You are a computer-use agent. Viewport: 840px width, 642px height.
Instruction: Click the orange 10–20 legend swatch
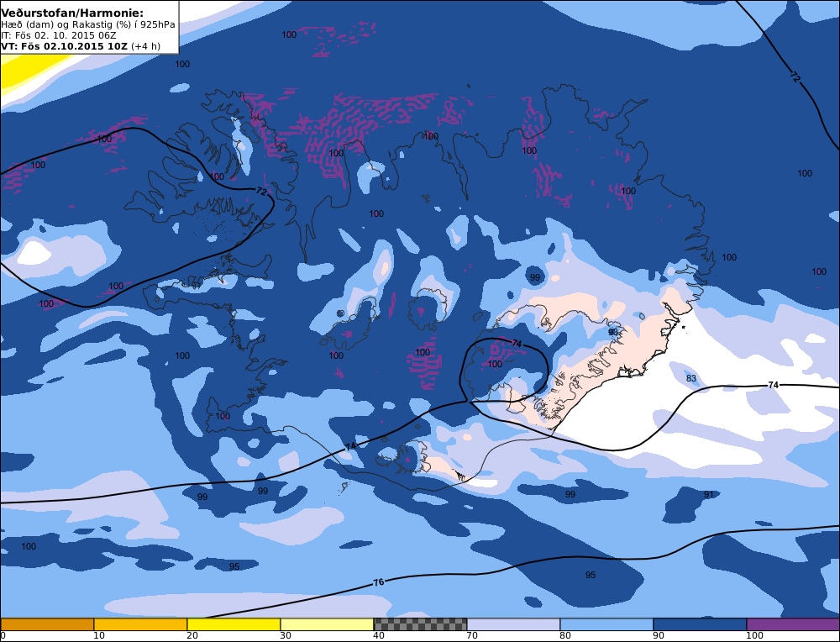point(140,624)
